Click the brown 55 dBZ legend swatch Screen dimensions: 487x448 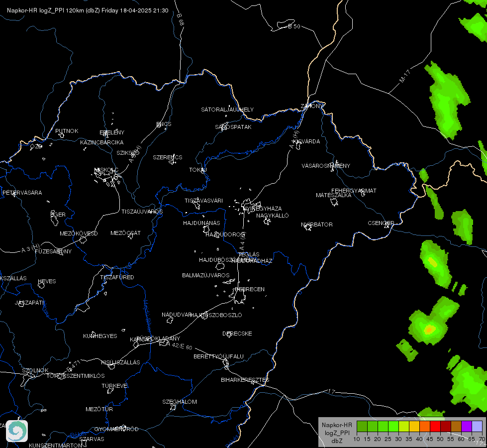[456, 427]
